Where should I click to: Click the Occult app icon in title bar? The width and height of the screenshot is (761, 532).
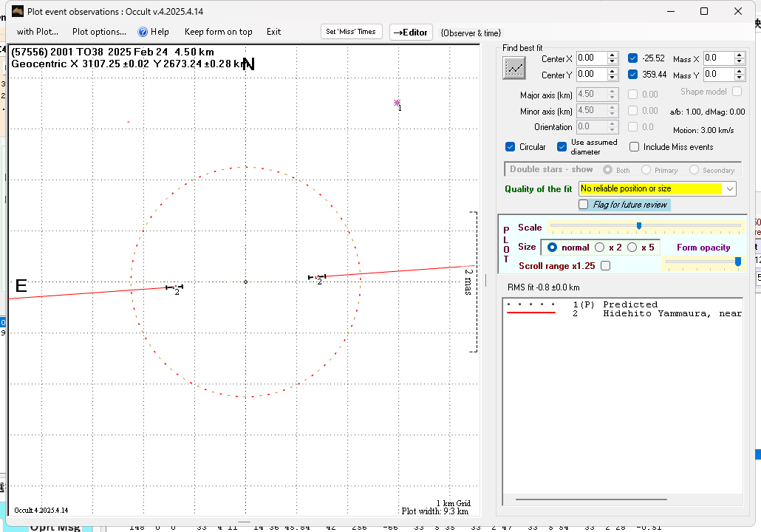(x=17, y=11)
